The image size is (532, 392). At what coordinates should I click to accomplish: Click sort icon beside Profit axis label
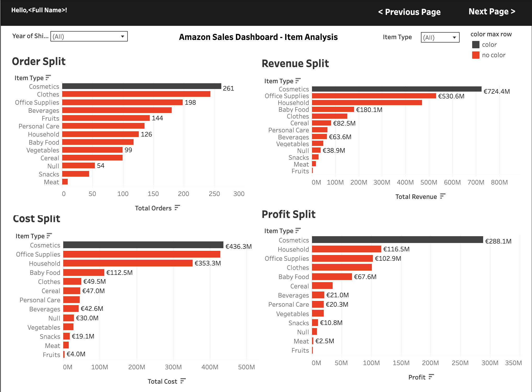point(431,377)
